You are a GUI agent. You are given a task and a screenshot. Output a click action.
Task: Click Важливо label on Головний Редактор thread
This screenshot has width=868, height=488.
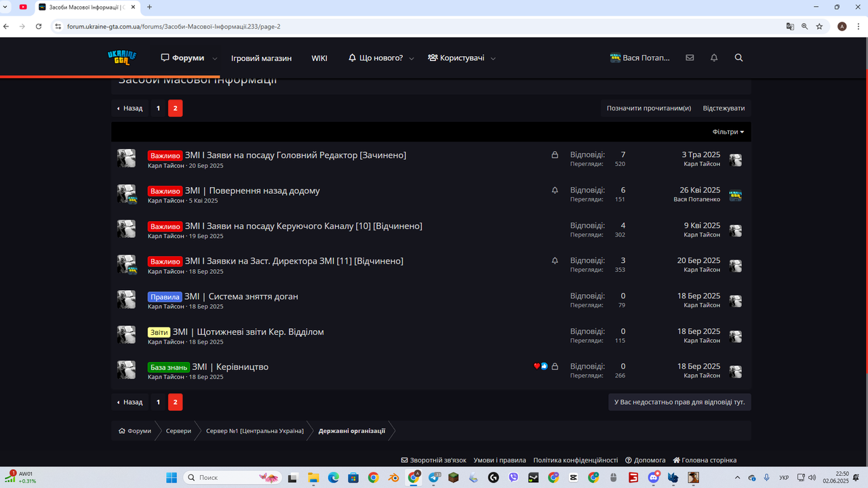coord(165,155)
